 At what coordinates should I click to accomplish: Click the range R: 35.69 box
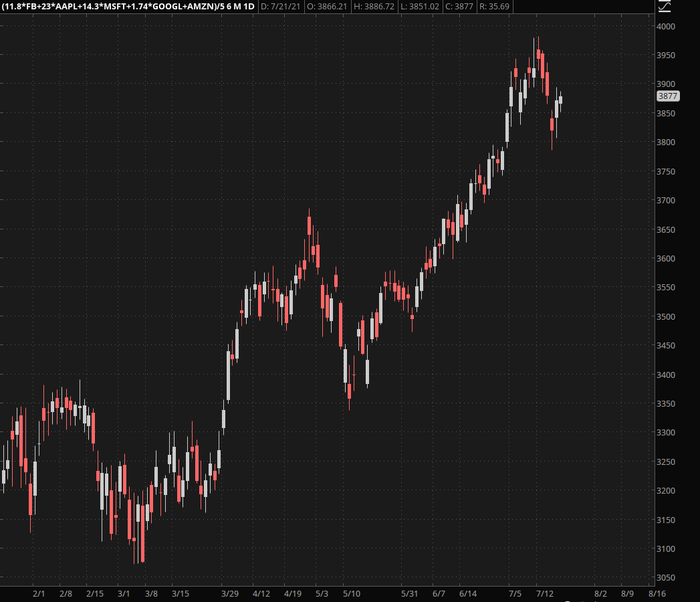click(495, 6)
